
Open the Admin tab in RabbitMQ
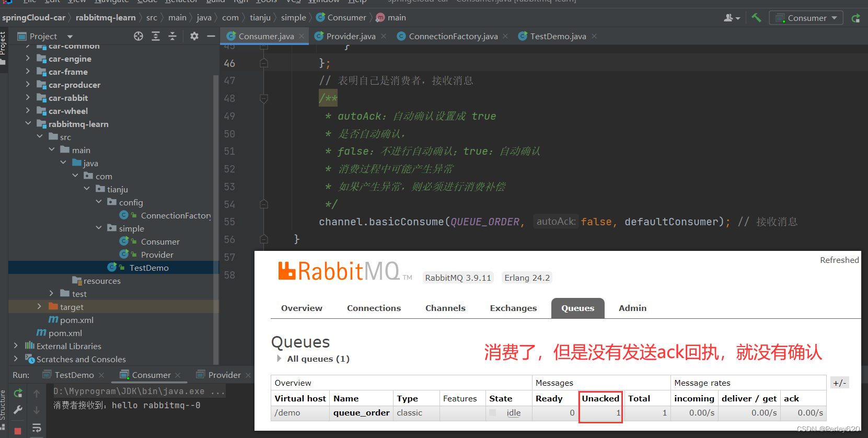point(632,308)
